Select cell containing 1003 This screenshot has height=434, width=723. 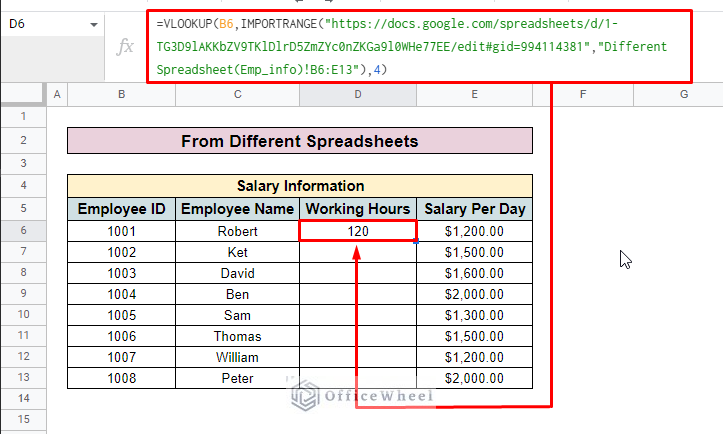(x=122, y=273)
